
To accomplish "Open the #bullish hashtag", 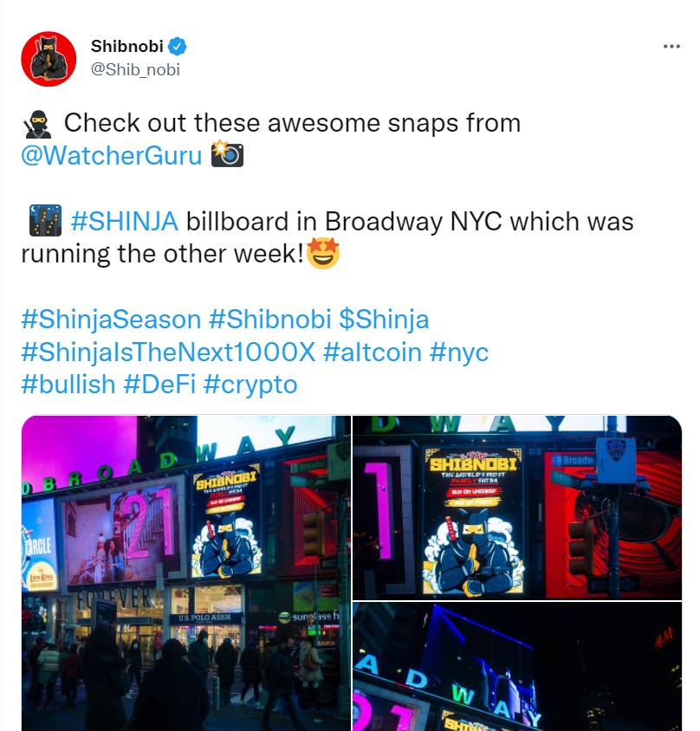I will click(x=68, y=385).
